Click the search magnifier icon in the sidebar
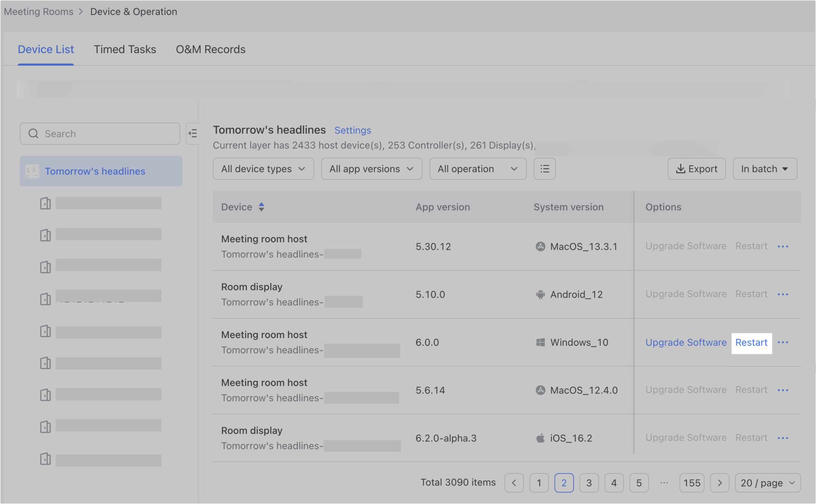816x504 pixels. click(33, 134)
